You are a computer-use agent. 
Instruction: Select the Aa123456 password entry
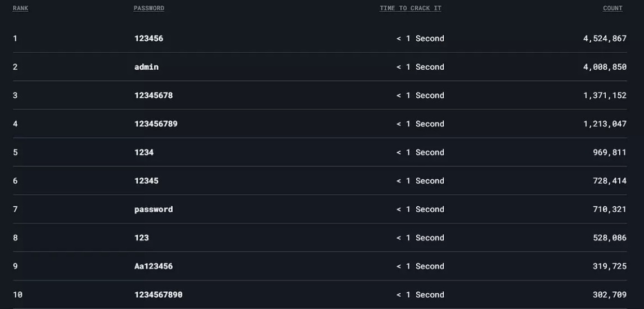tap(154, 266)
